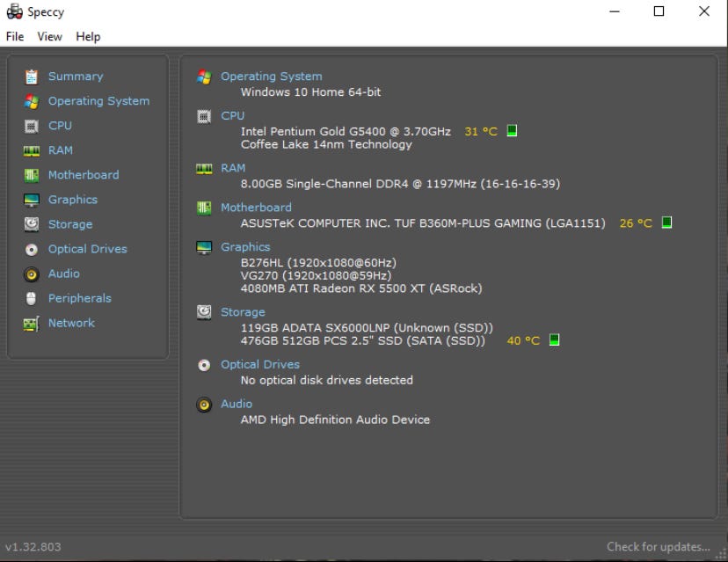This screenshot has height=562, width=728.
Task: Click the v1.32.803 version label
Action: click(33, 547)
